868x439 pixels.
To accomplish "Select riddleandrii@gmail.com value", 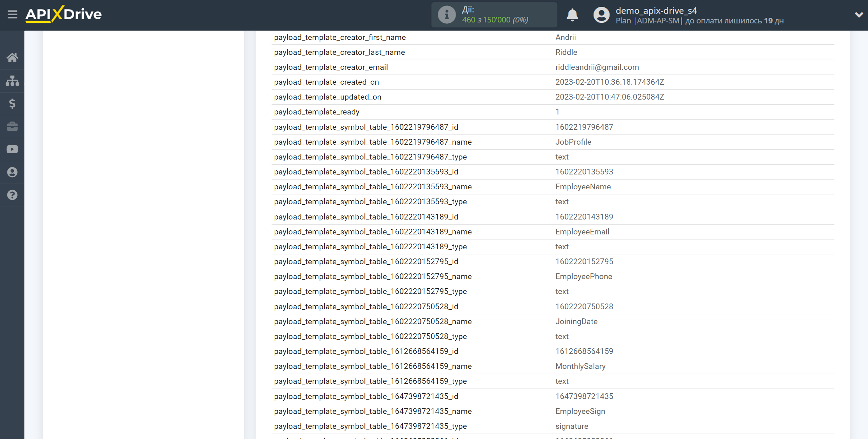I will click(597, 67).
